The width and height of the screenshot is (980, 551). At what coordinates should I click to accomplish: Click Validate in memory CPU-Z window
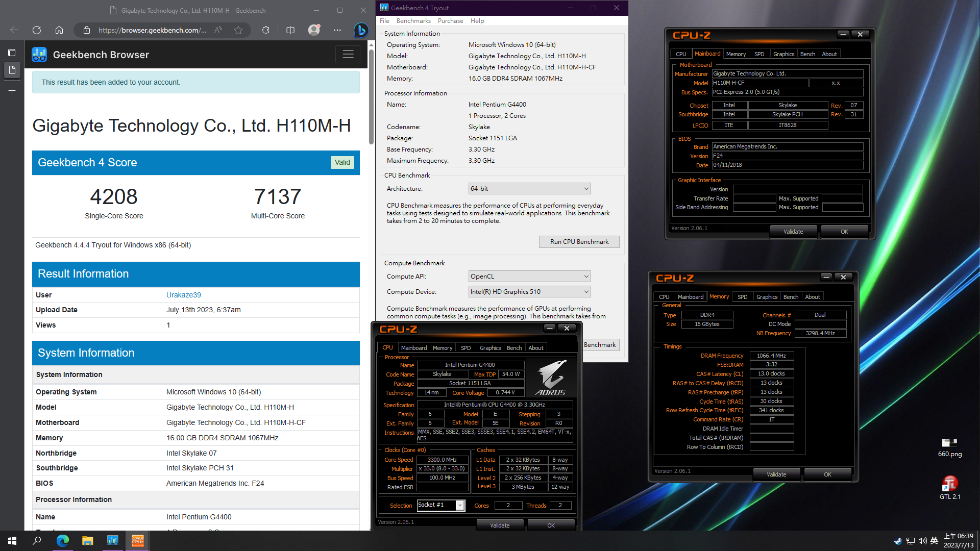coord(776,474)
